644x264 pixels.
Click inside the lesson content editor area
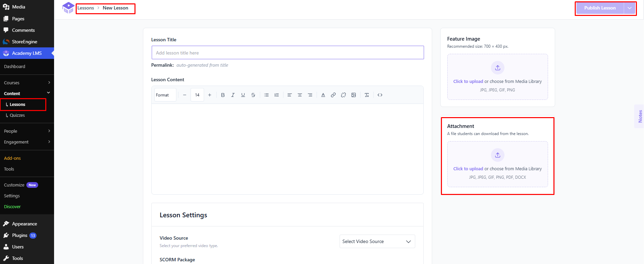click(288, 149)
